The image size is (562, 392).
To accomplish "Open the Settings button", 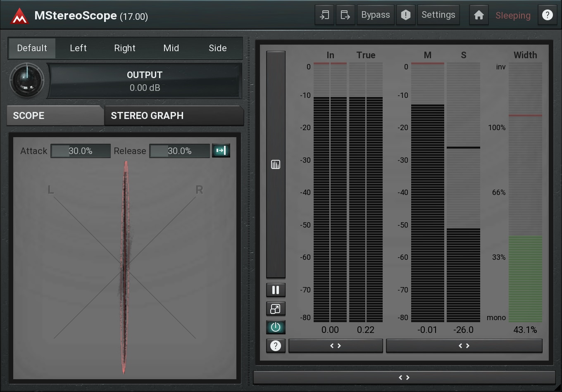I will 438,15.
